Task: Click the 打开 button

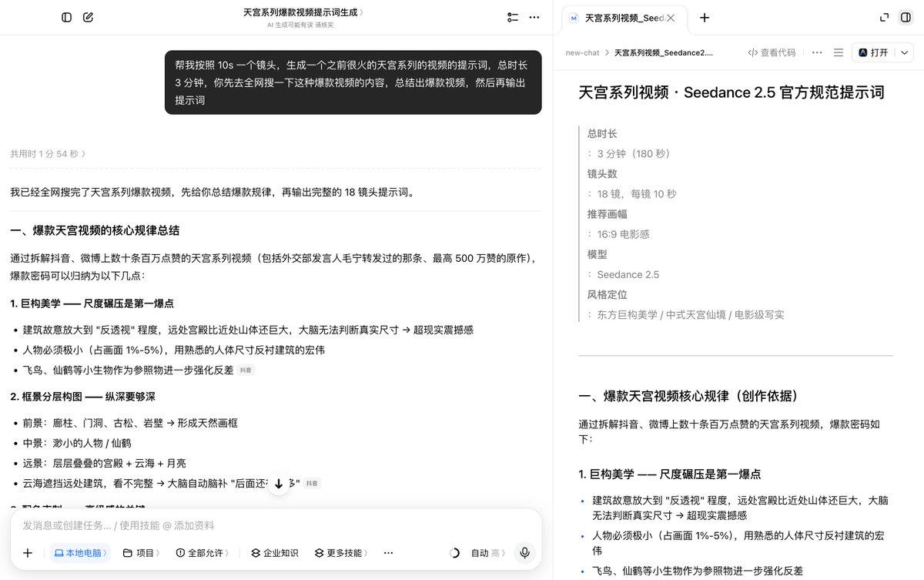Action: tap(873, 52)
